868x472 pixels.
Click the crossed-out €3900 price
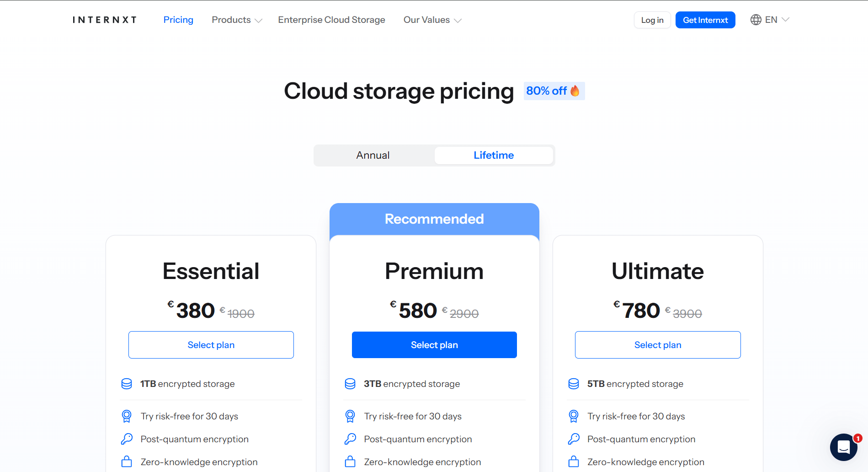pos(683,313)
